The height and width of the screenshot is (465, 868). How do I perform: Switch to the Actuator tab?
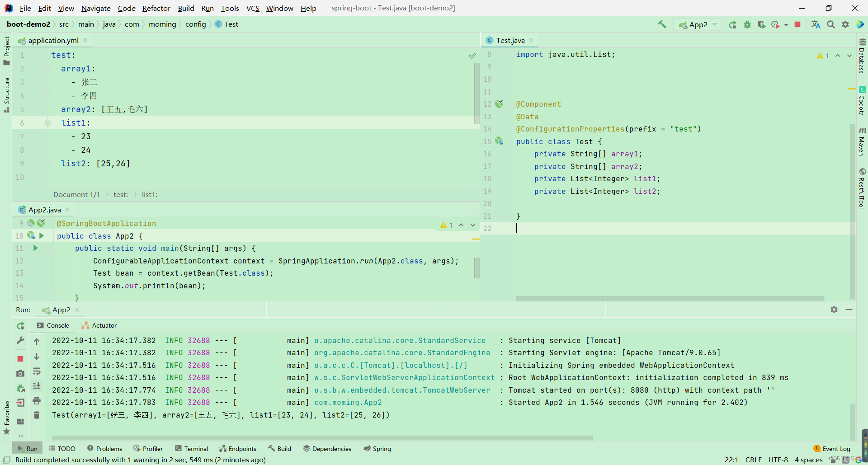click(99, 325)
